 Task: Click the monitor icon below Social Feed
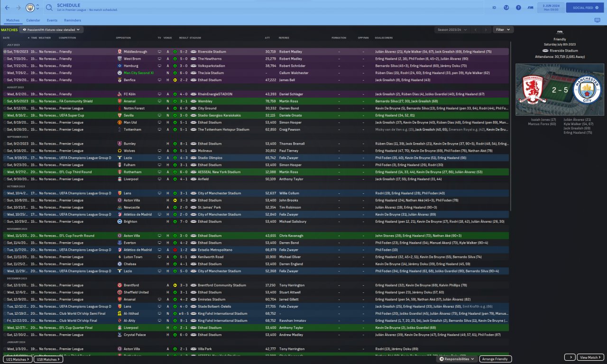[x=597, y=20]
